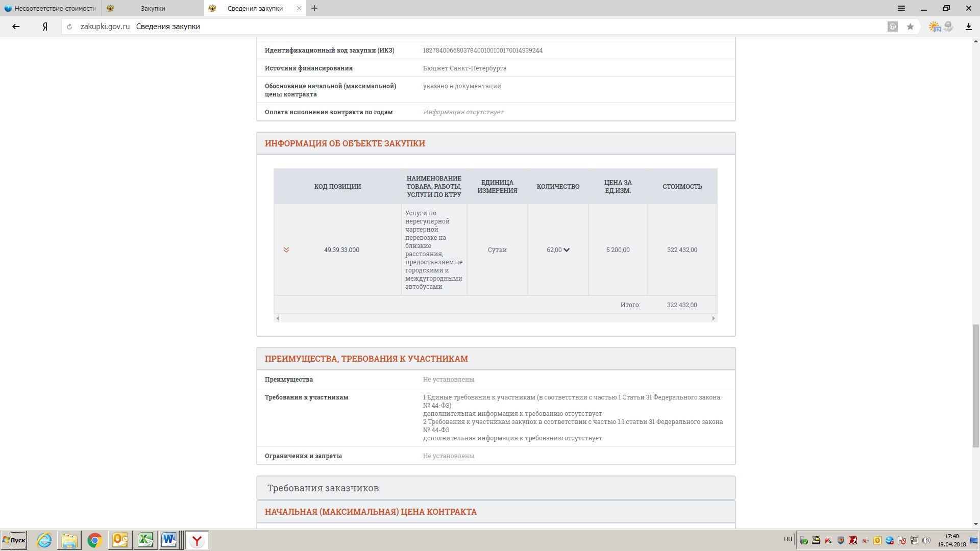Expand the quantity 62,00 dropdown arrow
This screenshot has width=980, height=551.
(567, 250)
